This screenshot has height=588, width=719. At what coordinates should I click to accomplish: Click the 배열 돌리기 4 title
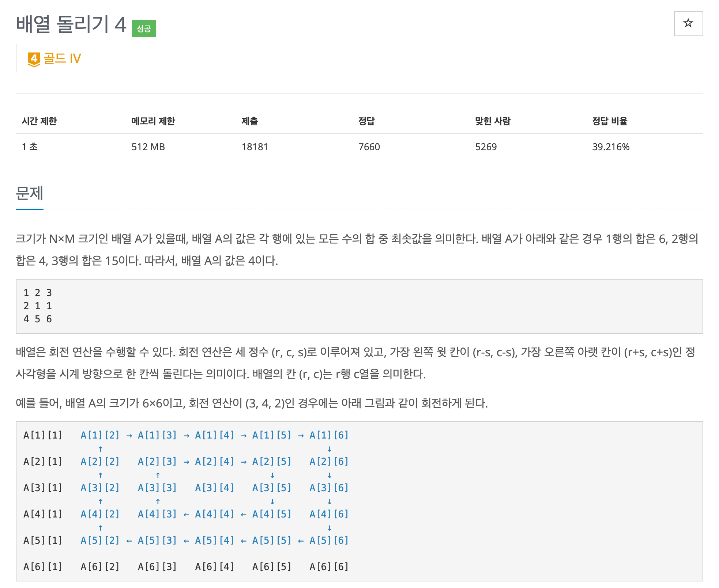71,24
